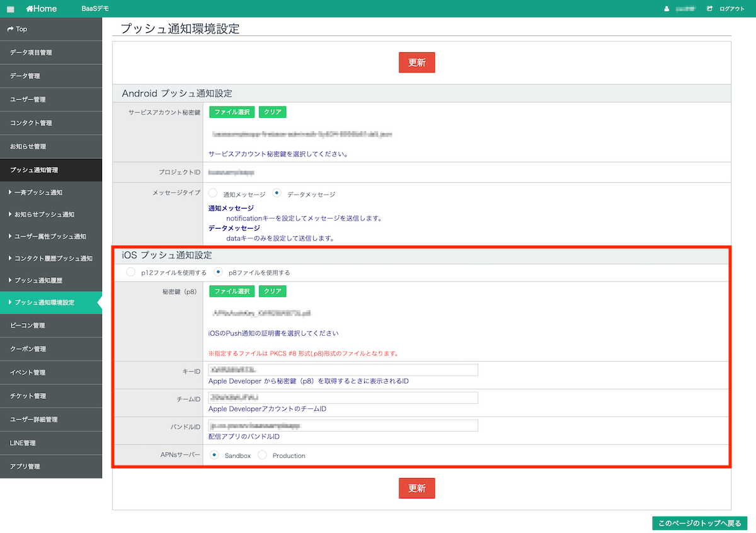Click the プロジェクトID label
Viewport: 756px width, 533px height.
click(180, 171)
